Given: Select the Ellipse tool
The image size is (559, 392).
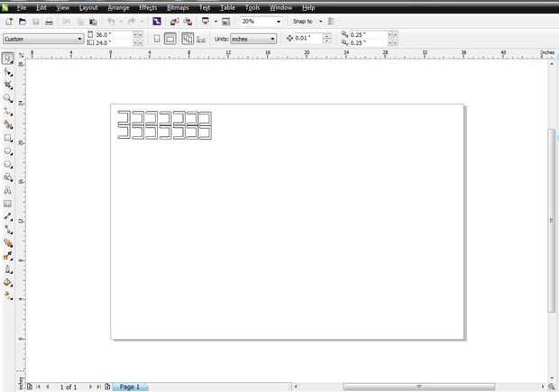Looking at the screenshot, I should click(8, 151).
